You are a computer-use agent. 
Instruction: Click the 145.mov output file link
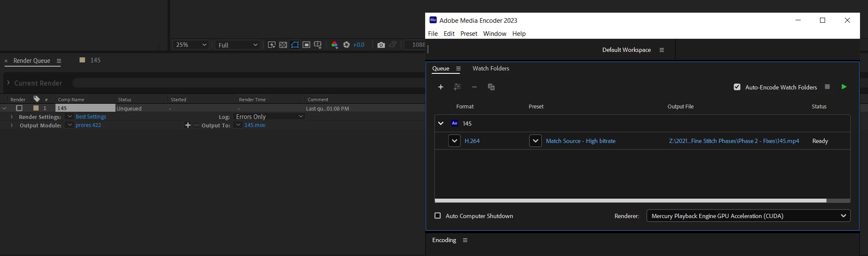click(x=255, y=125)
